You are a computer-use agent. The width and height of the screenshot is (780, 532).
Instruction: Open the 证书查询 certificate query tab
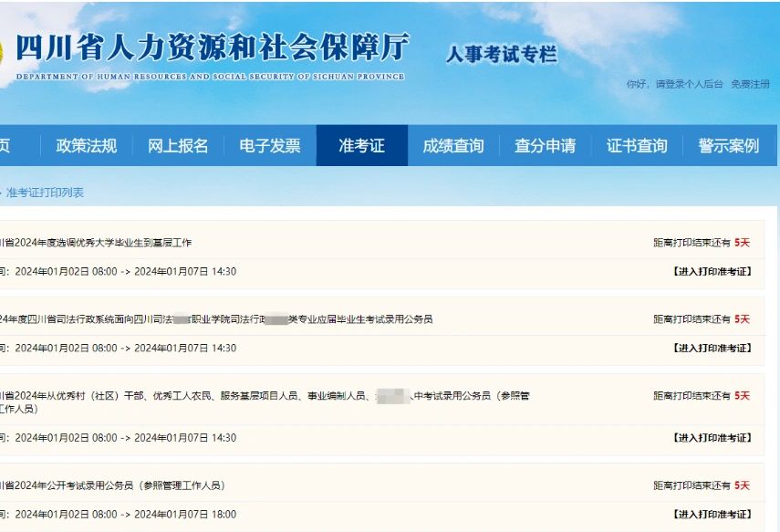coord(640,145)
